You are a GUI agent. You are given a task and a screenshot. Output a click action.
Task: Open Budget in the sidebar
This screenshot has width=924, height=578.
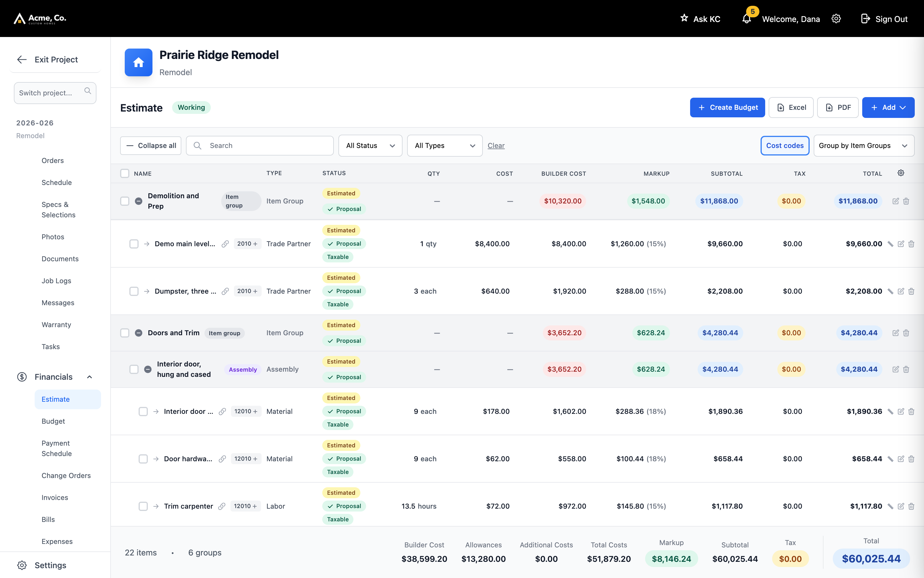53,421
